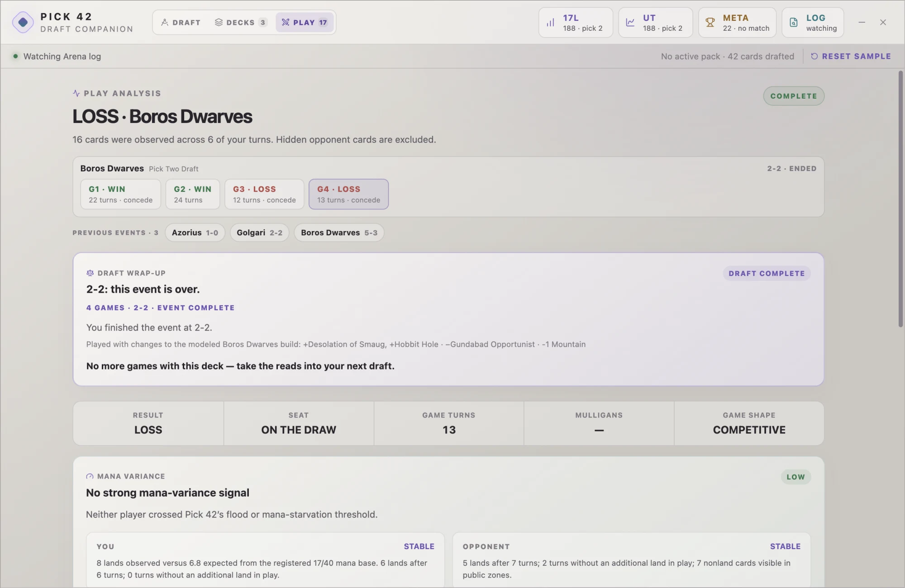Click '2-2: this event is over.' heading
905x588 pixels.
[x=143, y=289]
